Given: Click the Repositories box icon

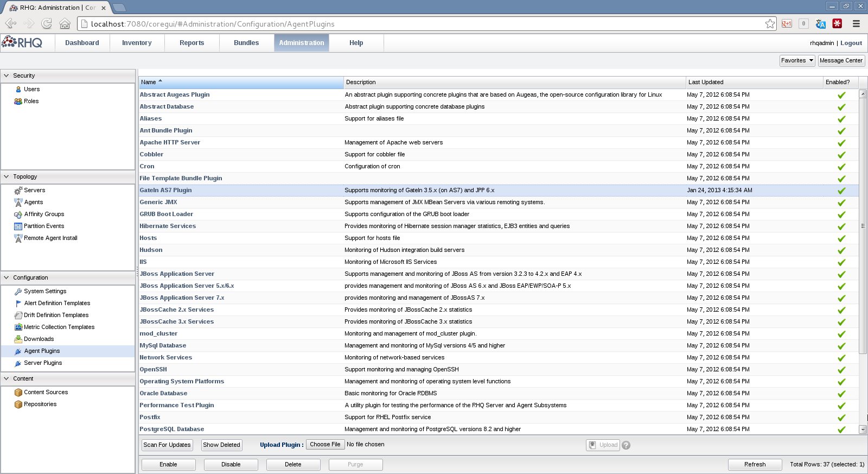Looking at the screenshot, I should click(x=18, y=404).
